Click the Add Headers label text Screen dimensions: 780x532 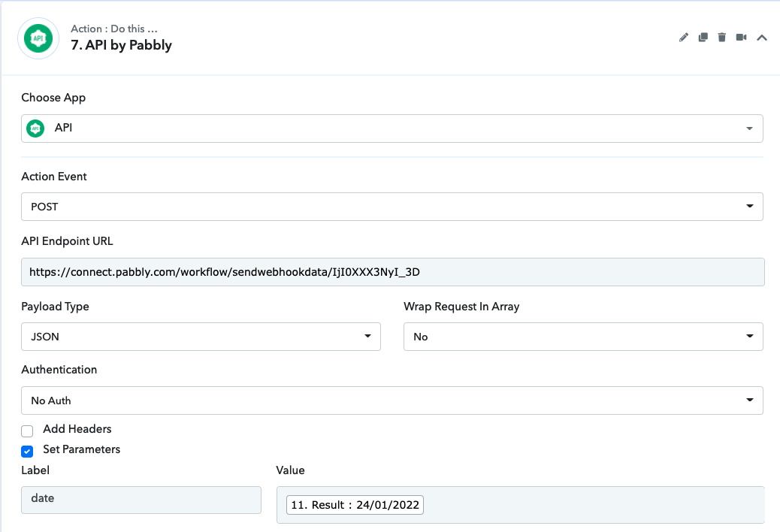click(77, 428)
